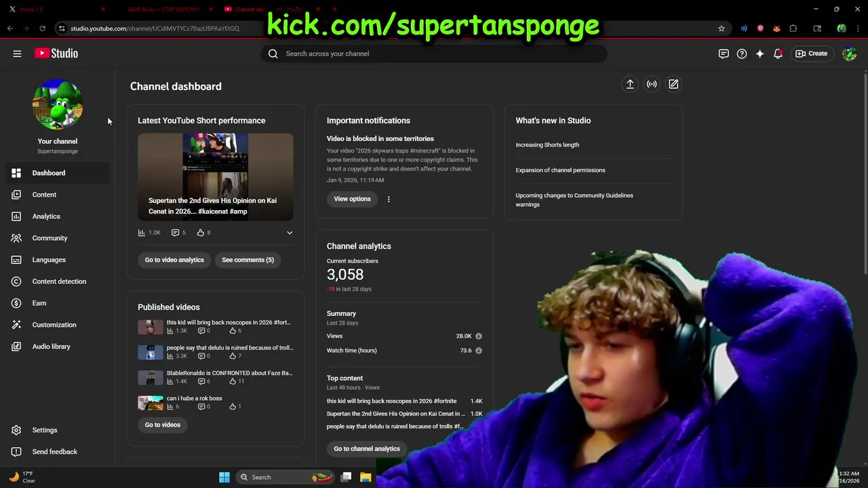This screenshot has height=488, width=868.
Task: Open the Create menu button
Action: pos(812,54)
